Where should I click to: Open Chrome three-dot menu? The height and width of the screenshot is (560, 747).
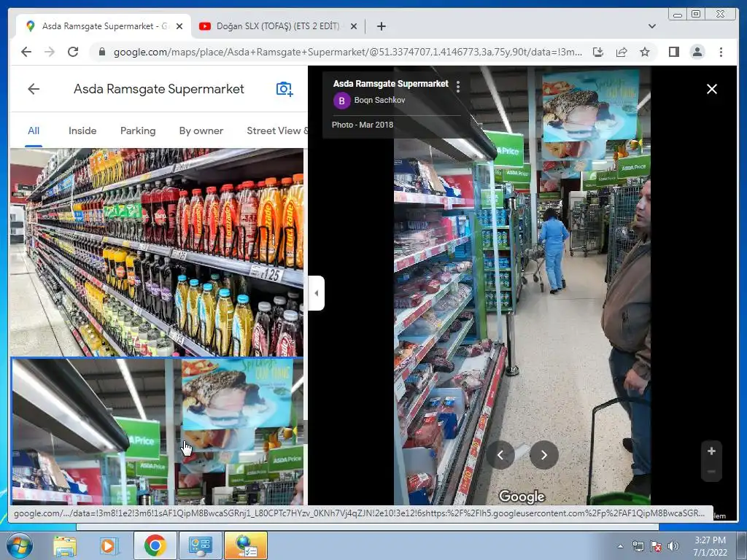click(721, 52)
